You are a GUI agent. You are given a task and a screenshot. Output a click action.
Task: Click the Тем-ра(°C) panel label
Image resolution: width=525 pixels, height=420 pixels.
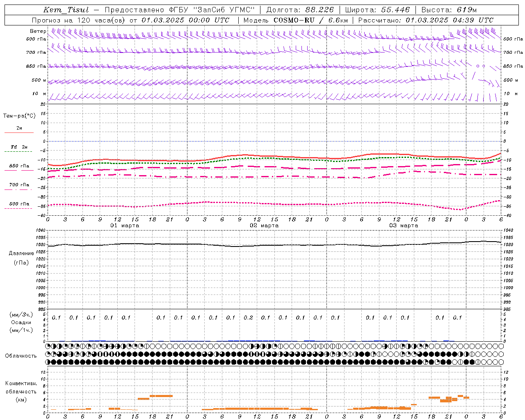pyautogui.click(x=19, y=116)
